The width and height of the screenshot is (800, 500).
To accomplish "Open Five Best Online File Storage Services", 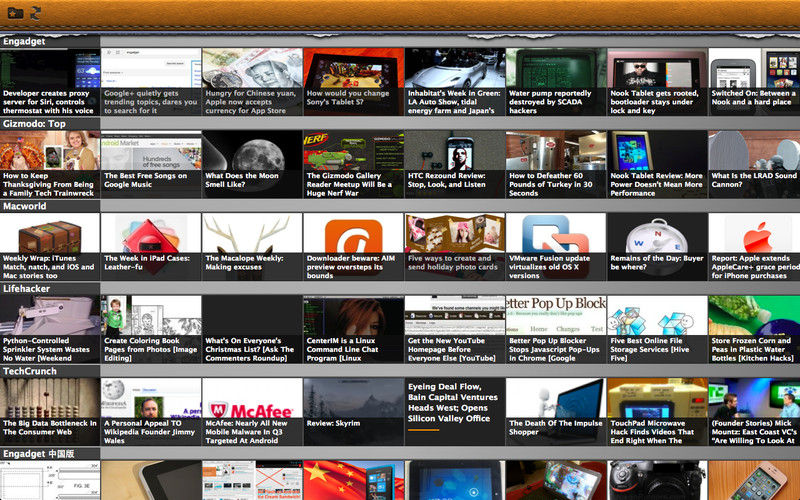I will coord(657,330).
